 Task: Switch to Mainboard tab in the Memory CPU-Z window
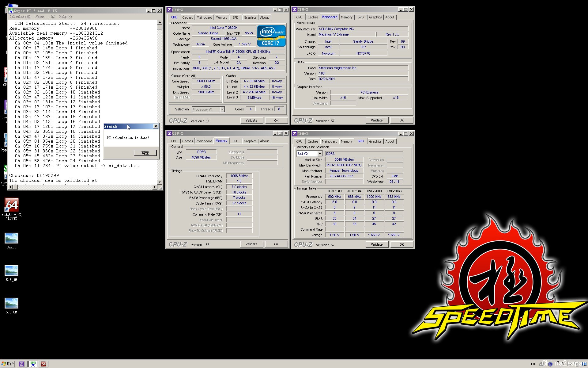[x=204, y=141]
